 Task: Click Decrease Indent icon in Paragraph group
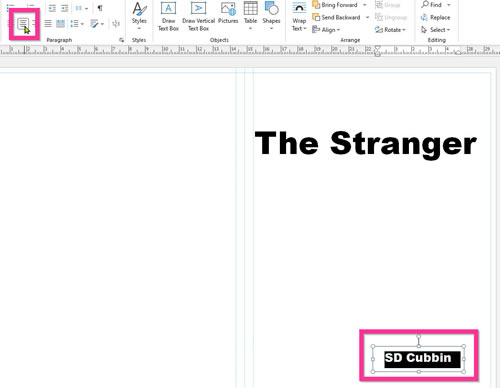[52, 8]
